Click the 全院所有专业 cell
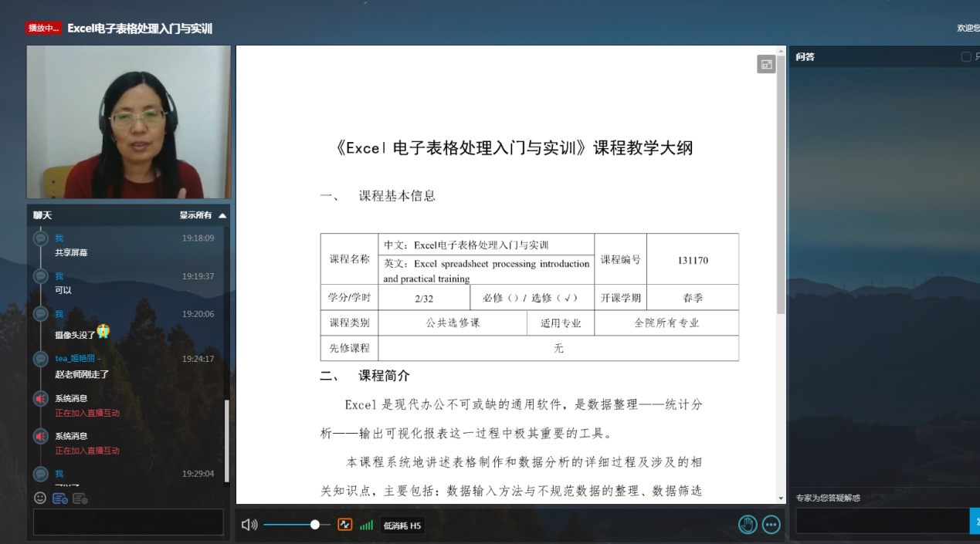The image size is (980, 544). 666,323
